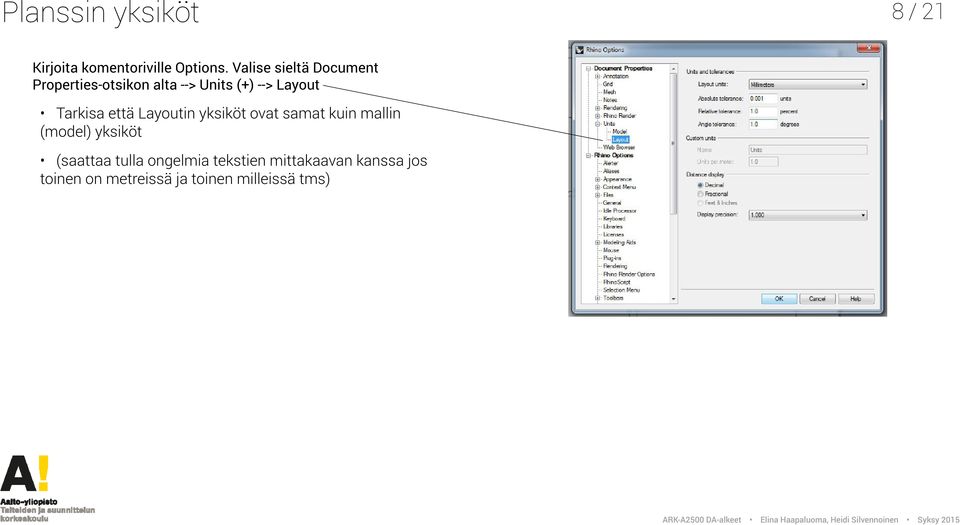Click the Angle tolerance input field
The width and height of the screenshot is (960, 525).
point(763,124)
